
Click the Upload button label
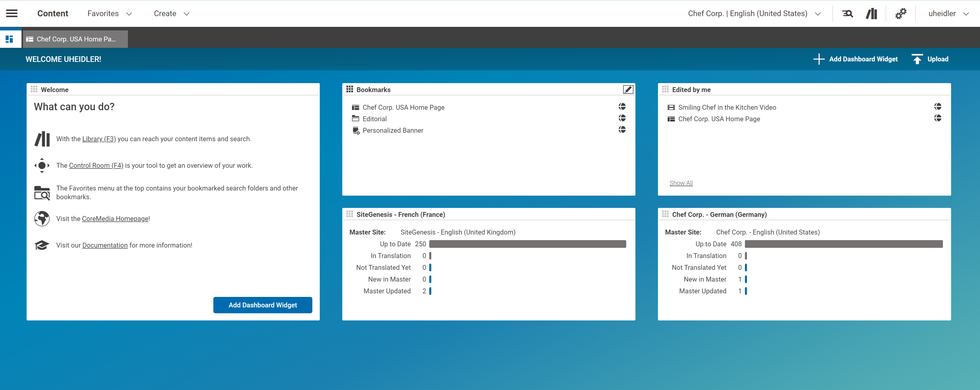[x=938, y=59]
